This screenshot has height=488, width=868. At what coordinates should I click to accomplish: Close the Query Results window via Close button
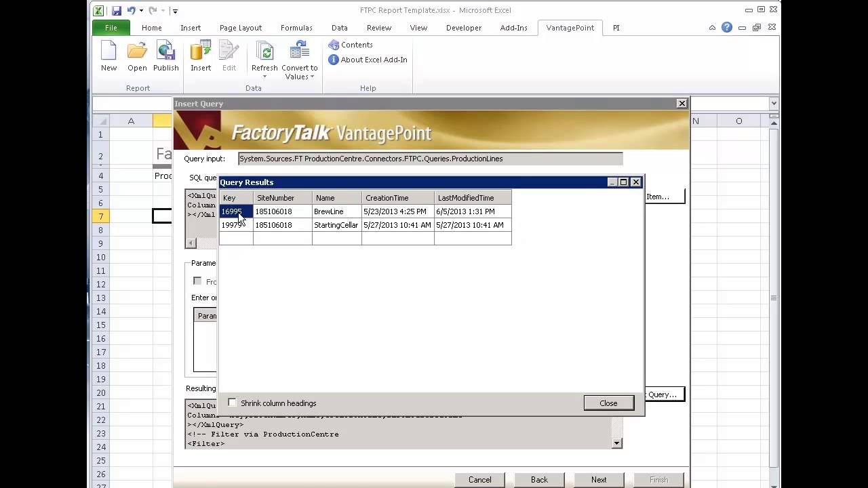tap(608, 403)
